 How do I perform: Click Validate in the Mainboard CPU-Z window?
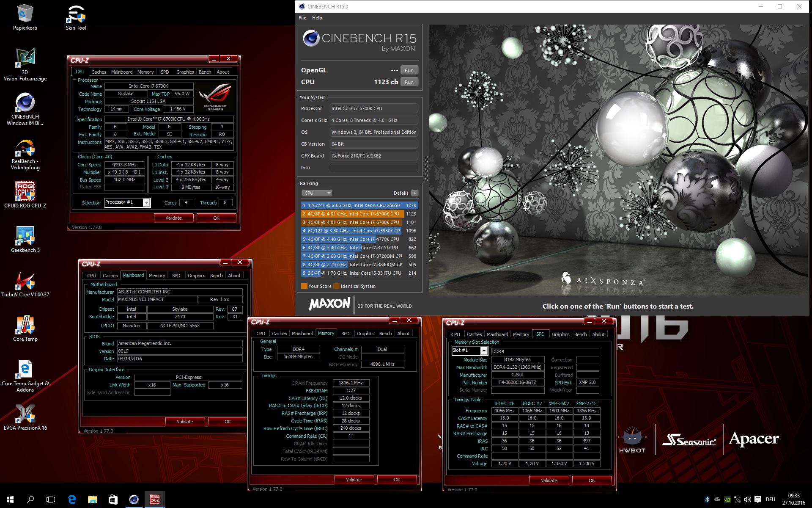(185, 422)
